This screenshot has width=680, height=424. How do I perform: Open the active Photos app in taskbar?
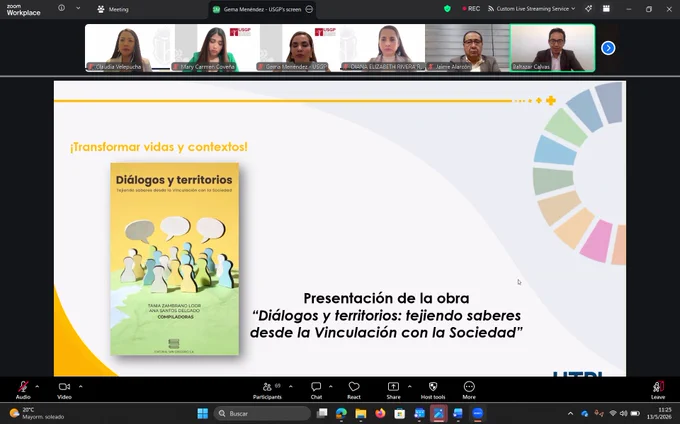coord(438,413)
